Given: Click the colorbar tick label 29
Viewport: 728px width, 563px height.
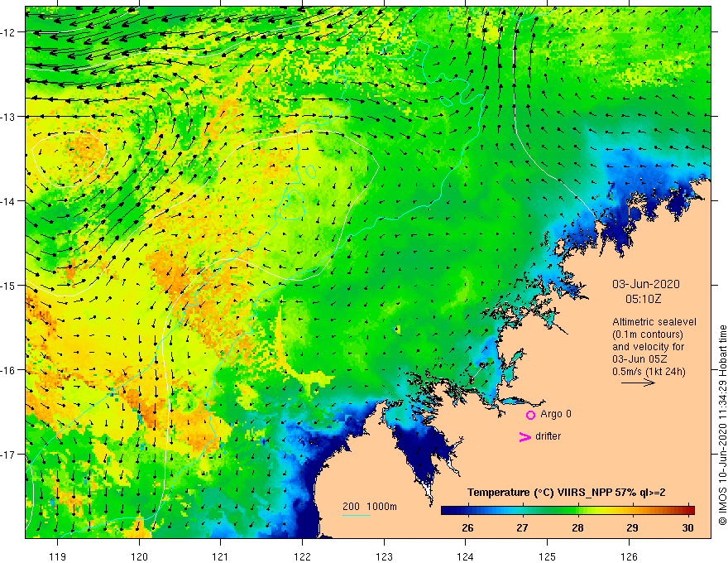Looking at the screenshot, I should [632, 527].
